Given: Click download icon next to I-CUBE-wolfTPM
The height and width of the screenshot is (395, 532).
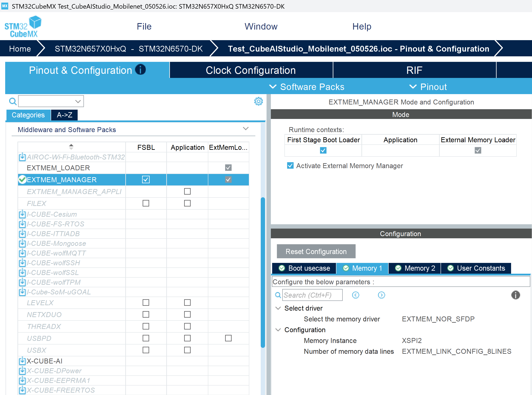Looking at the screenshot, I should pyautogui.click(x=22, y=282).
